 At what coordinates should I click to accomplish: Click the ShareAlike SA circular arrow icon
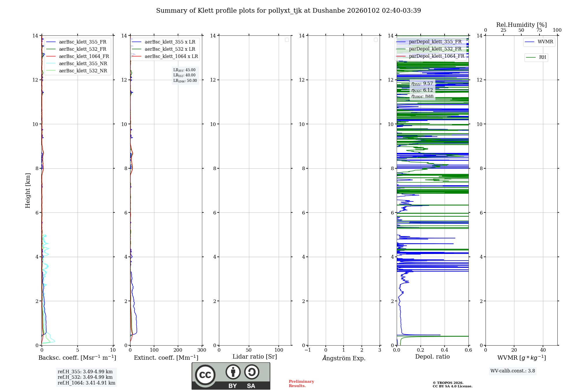click(x=252, y=372)
